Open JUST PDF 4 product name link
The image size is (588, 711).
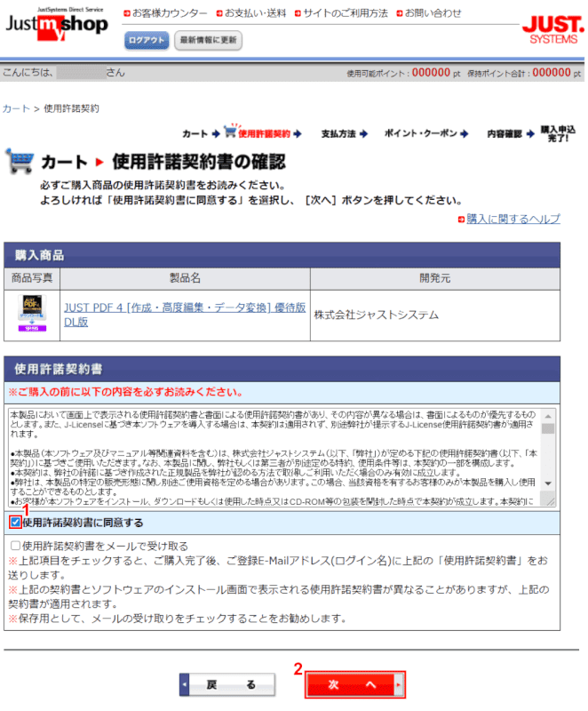tap(185, 315)
